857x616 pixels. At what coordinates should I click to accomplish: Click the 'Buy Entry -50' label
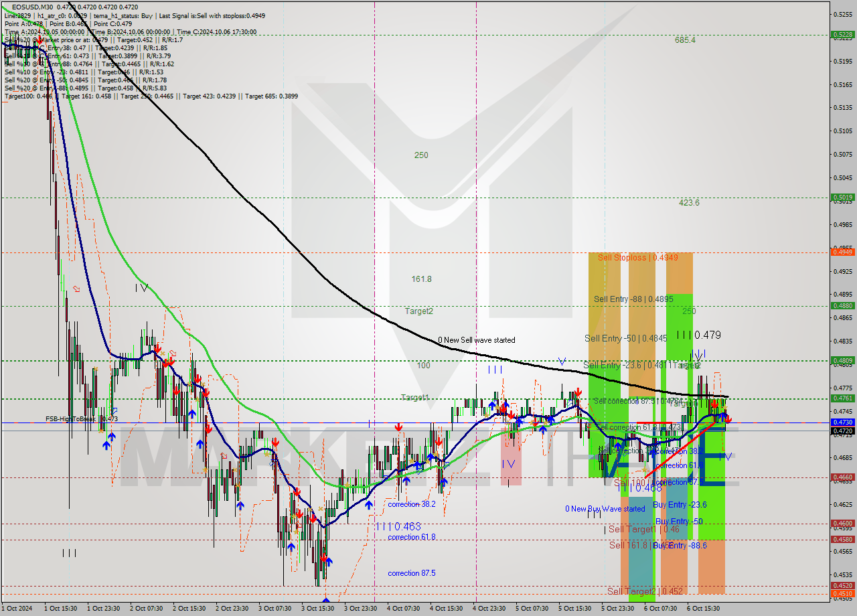(x=678, y=522)
